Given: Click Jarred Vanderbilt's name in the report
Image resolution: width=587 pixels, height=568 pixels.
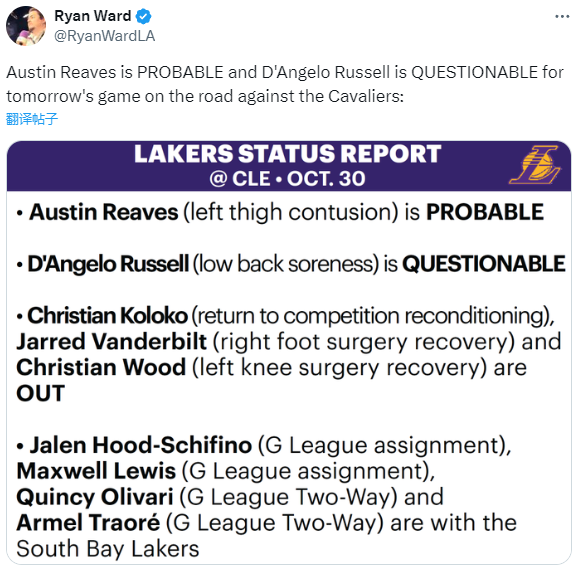Looking at the screenshot, I should [112, 342].
